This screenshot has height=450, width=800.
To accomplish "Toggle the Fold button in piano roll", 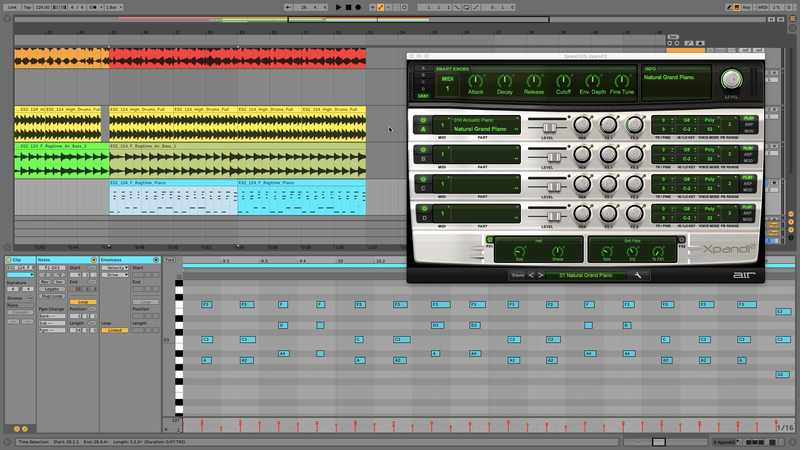I will point(169,260).
